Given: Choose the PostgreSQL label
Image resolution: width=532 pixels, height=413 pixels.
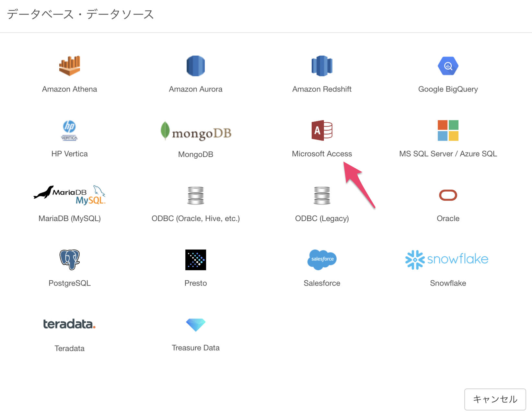Looking at the screenshot, I should (69, 283).
